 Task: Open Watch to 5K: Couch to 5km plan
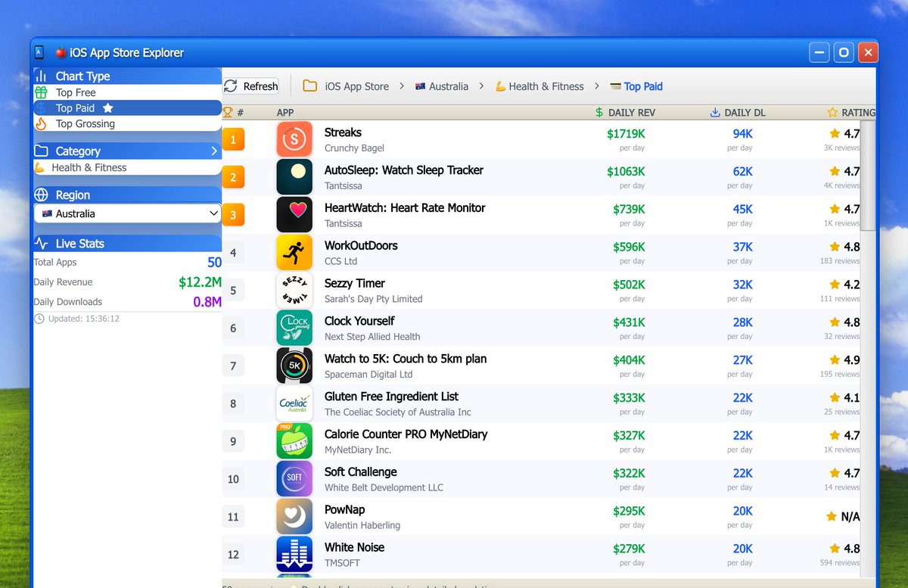pyautogui.click(x=406, y=359)
